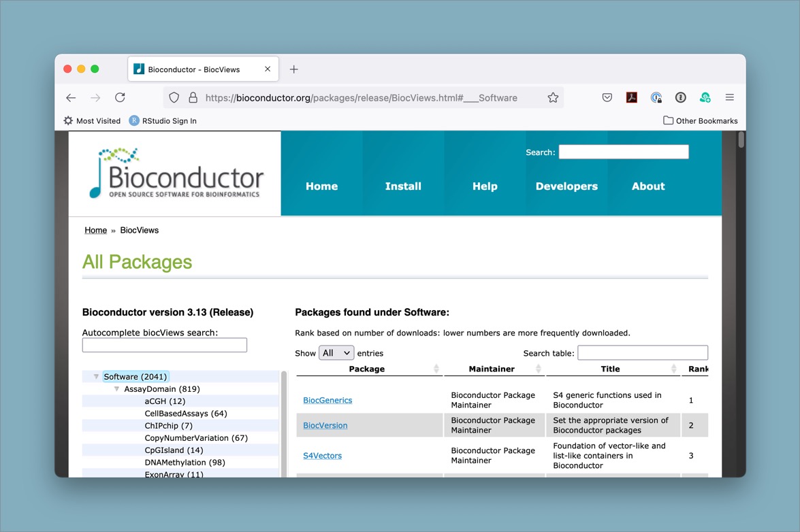Open the Firefox hamburger menu
800x532 pixels.
click(729, 98)
